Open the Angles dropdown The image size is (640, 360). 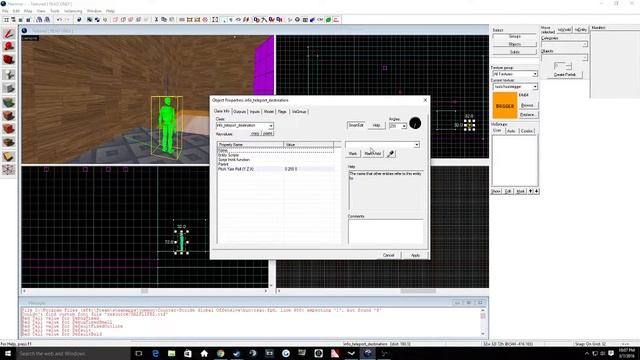click(404, 126)
